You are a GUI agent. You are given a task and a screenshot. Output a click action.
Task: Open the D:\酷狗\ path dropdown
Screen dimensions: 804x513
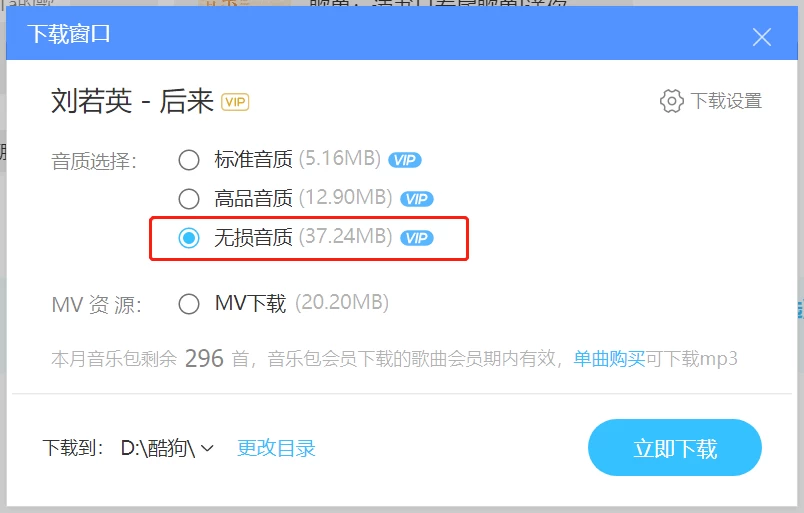pos(167,448)
